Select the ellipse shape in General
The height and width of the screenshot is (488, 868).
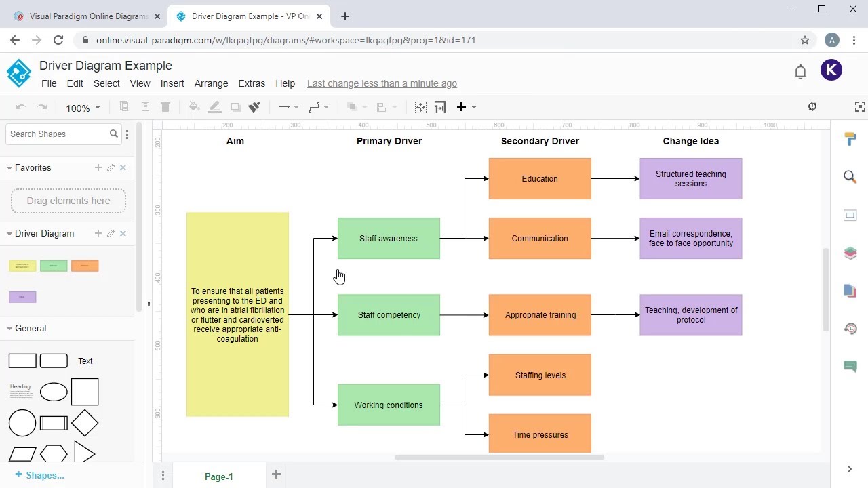tap(54, 392)
